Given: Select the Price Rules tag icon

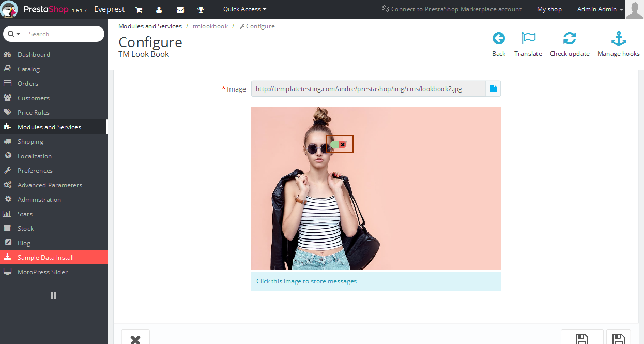Looking at the screenshot, I should pyautogui.click(x=7, y=112).
